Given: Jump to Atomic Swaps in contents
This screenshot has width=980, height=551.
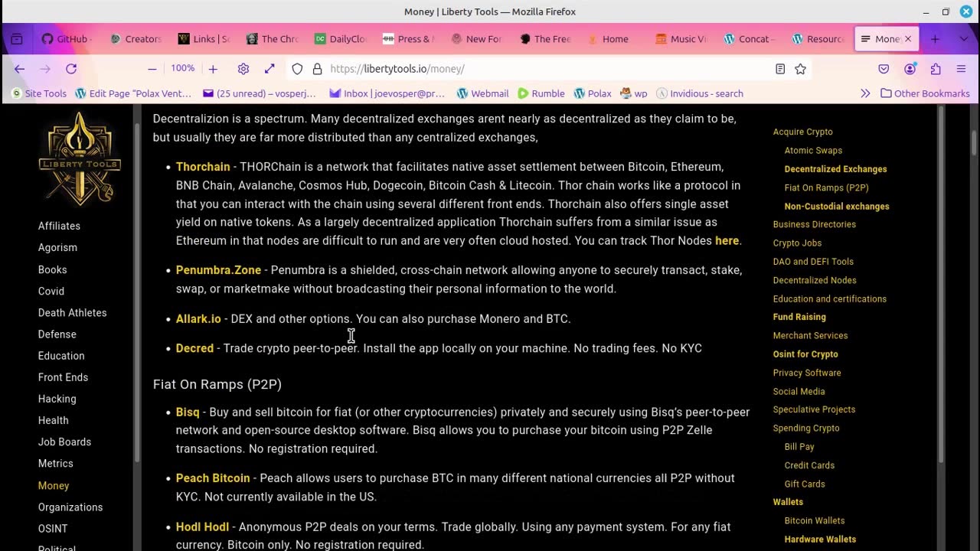Looking at the screenshot, I should [x=813, y=151].
